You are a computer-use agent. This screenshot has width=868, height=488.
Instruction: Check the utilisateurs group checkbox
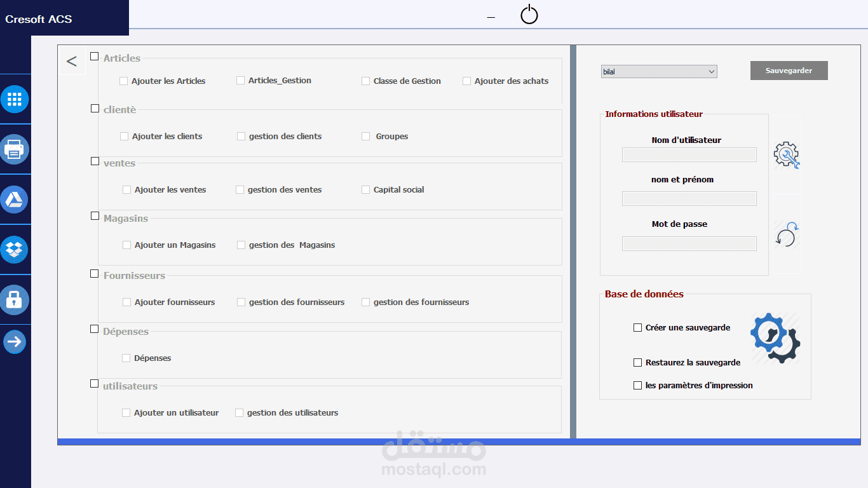point(95,384)
